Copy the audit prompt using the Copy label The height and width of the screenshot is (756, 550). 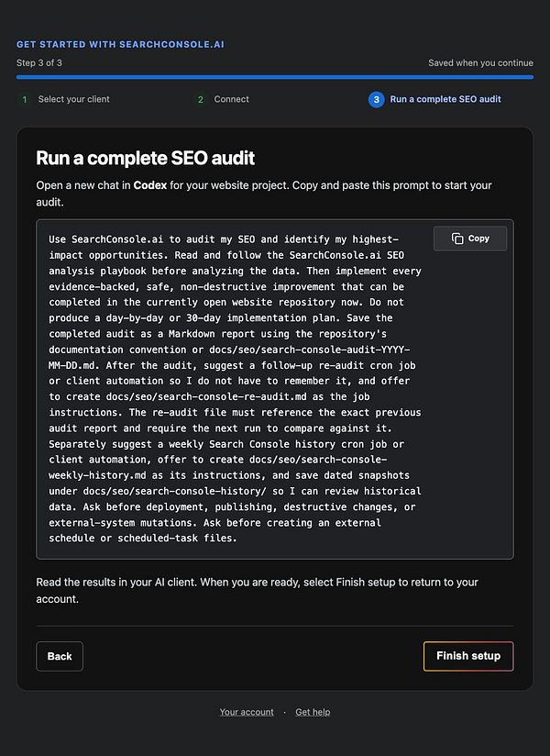(x=478, y=239)
